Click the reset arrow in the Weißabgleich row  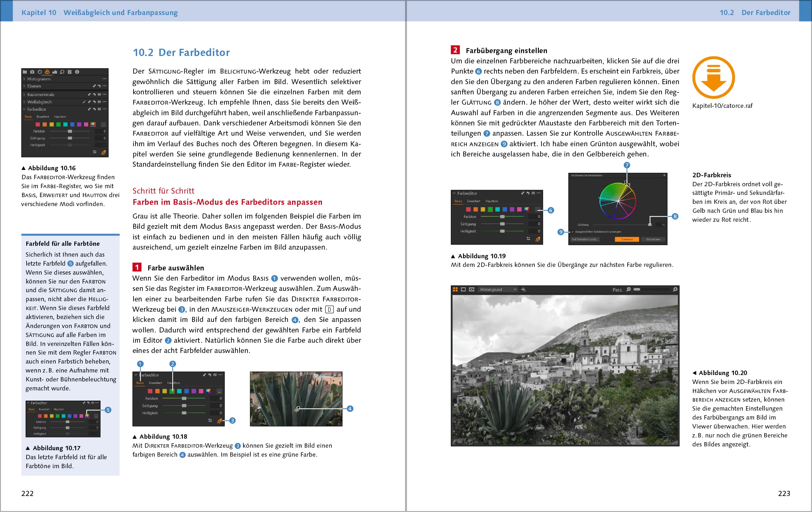coord(94,102)
